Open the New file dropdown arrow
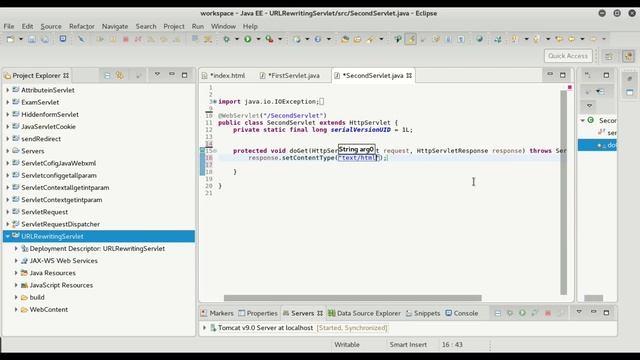Image resolution: width=640 pixels, height=360 pixels. (x=20, y=39)
